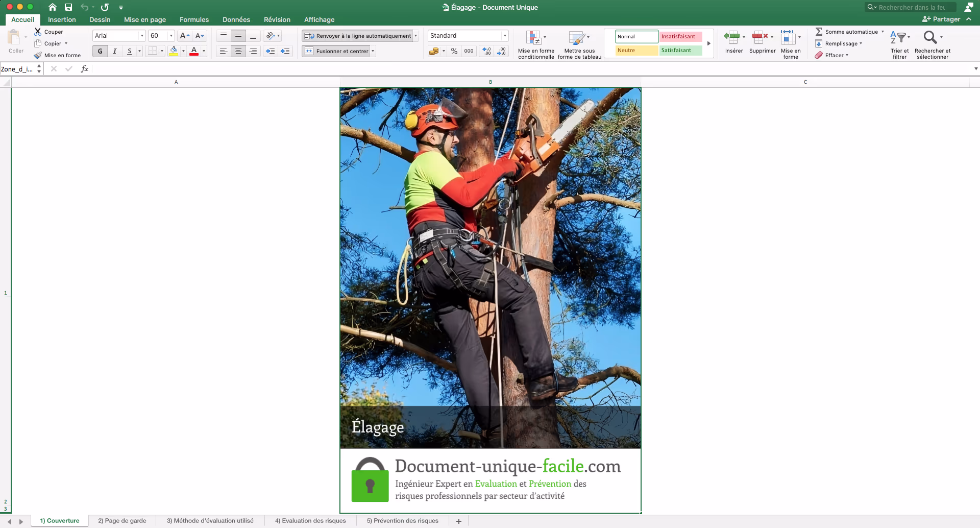Apply percent number format

coord(454,51)
